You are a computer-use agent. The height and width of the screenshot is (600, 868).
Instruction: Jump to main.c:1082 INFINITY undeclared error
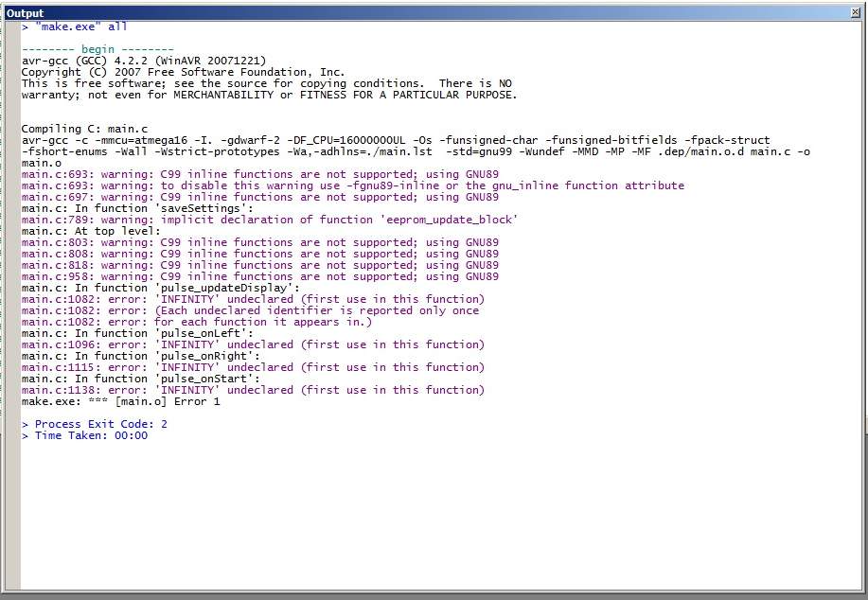pyautogui.click(x=252, y=299)
